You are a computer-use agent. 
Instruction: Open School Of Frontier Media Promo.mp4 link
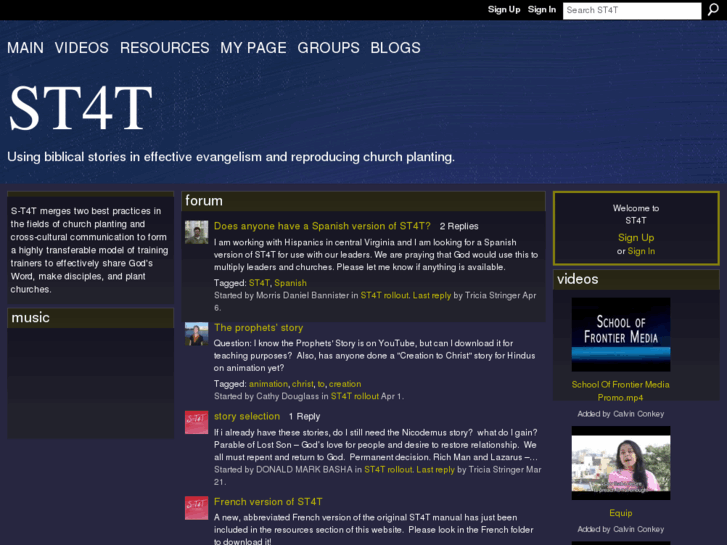[620, 391]
